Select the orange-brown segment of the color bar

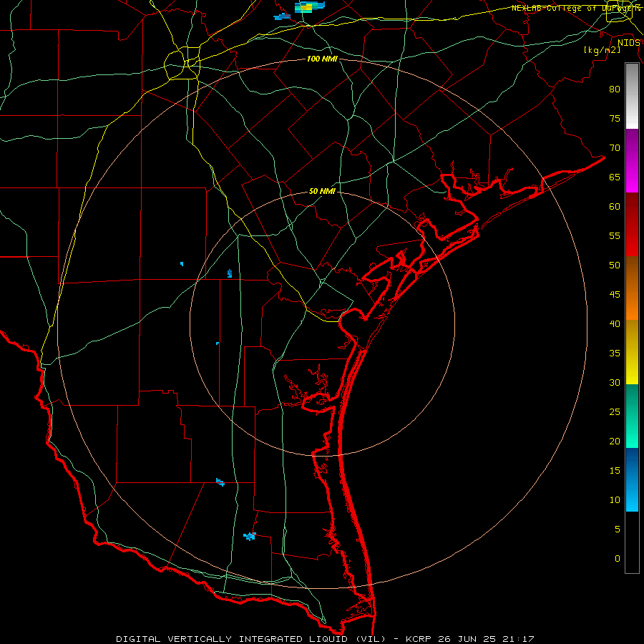pyautogui.click(x=632, y=288)
